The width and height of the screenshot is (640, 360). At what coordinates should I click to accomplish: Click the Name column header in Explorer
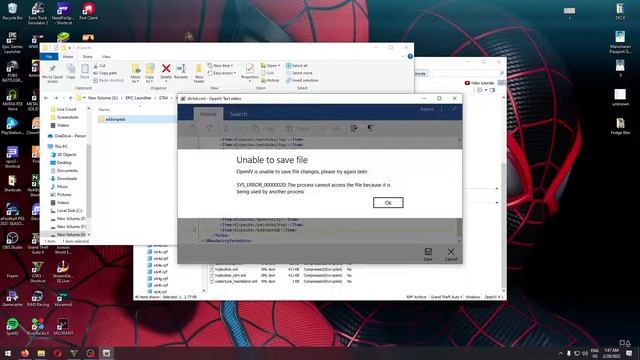point(104,109)
